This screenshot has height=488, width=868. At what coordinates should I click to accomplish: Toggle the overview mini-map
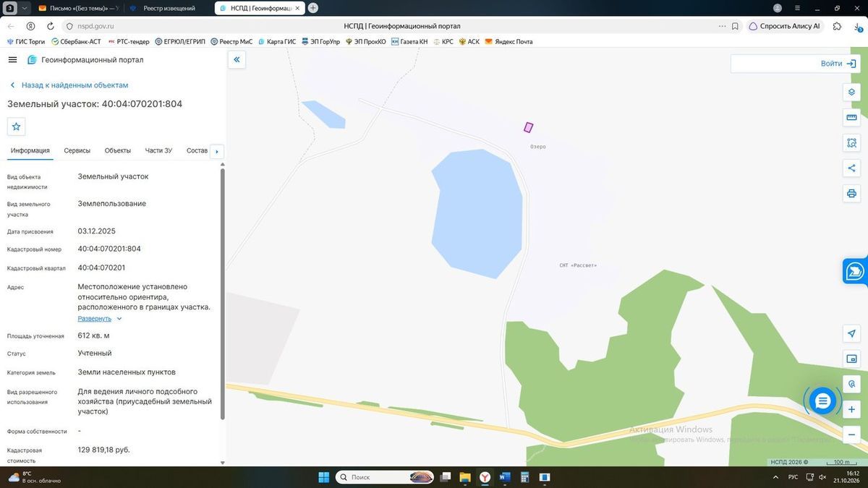(x=851, y=359)
